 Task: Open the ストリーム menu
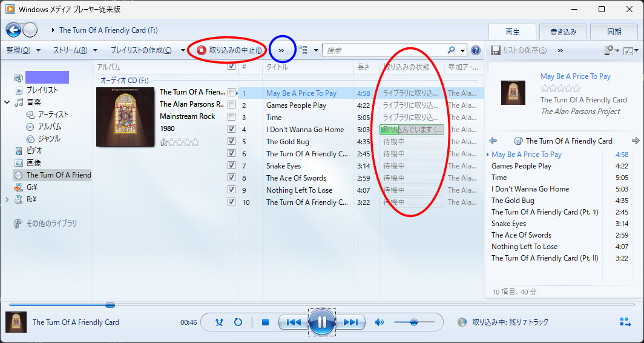click(x=75, y=50)
